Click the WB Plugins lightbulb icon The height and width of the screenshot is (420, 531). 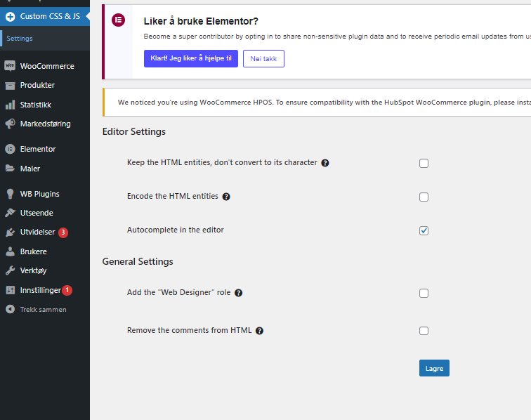pos(10,194)
